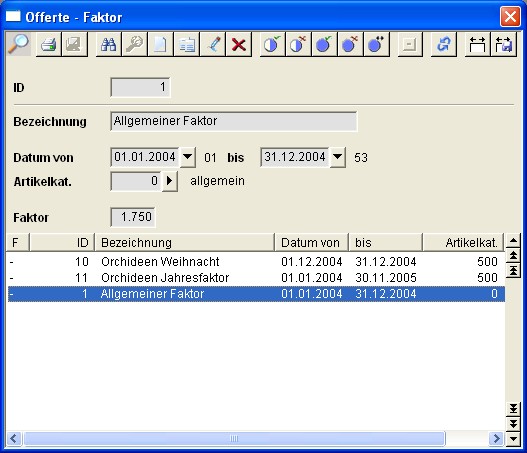Click the horizontal scrollbar right arrow
527x453 pixels.
(x=496, y=438)
